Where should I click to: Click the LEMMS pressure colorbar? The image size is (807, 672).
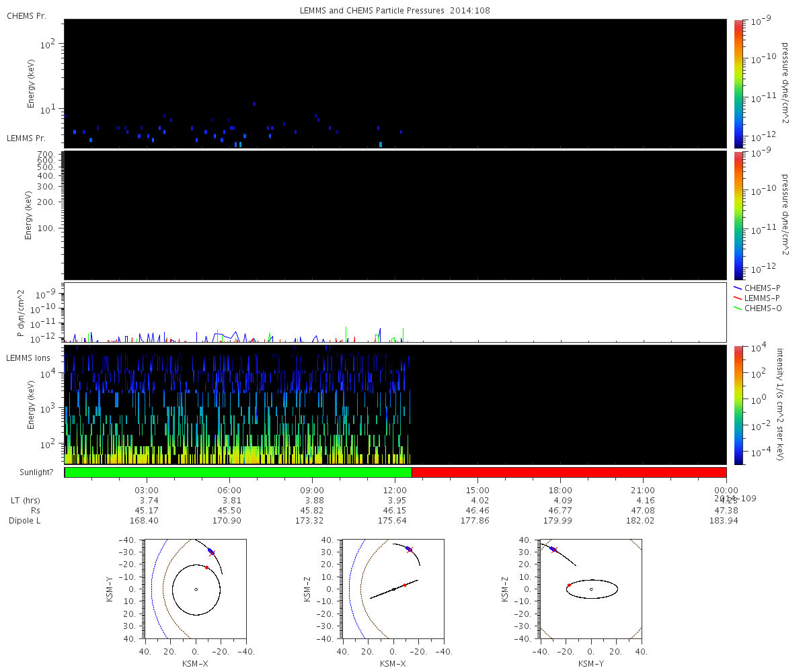coord(738,215)
